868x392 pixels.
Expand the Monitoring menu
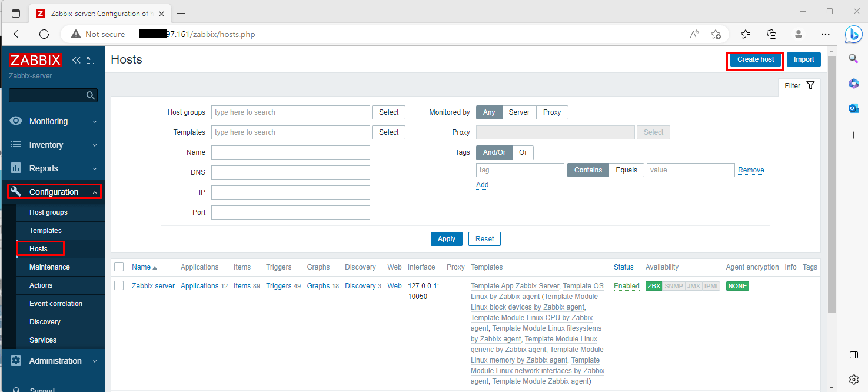(x=94, y=121)
